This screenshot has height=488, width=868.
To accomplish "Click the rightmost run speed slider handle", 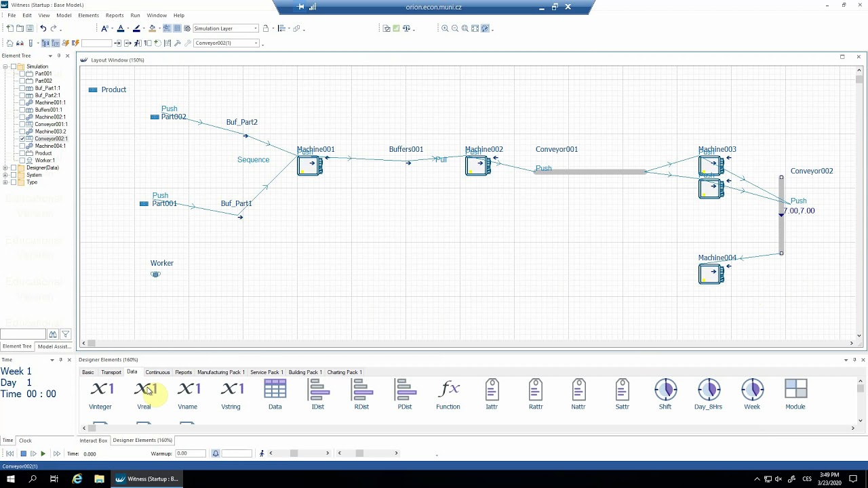I will [x=359, y=453].
